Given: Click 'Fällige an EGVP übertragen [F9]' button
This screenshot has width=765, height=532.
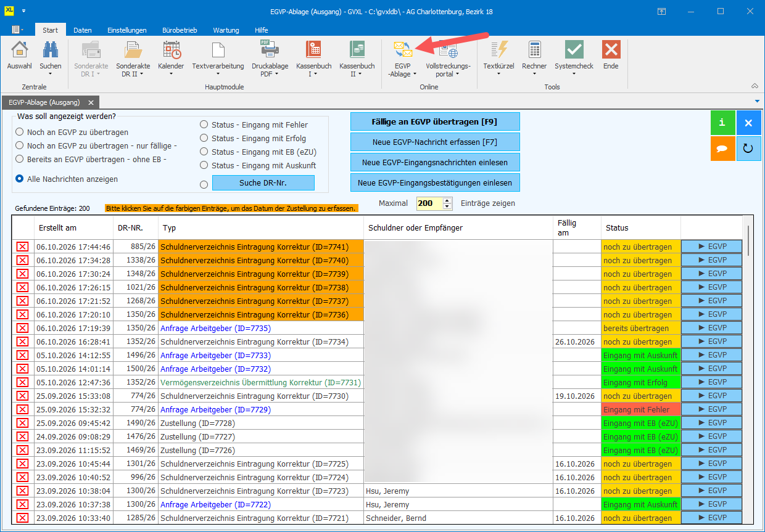Looking at the screenshot, I should (x=436, y=121).
